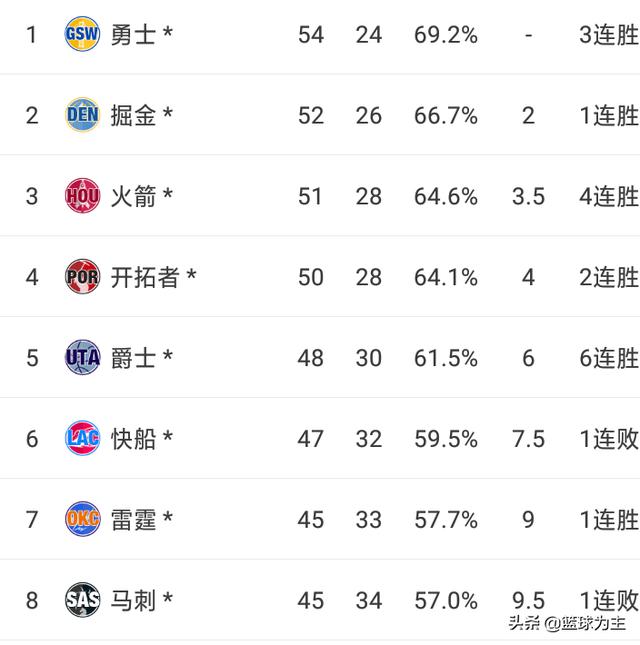Open the 爵士 team page

[133, 358]
